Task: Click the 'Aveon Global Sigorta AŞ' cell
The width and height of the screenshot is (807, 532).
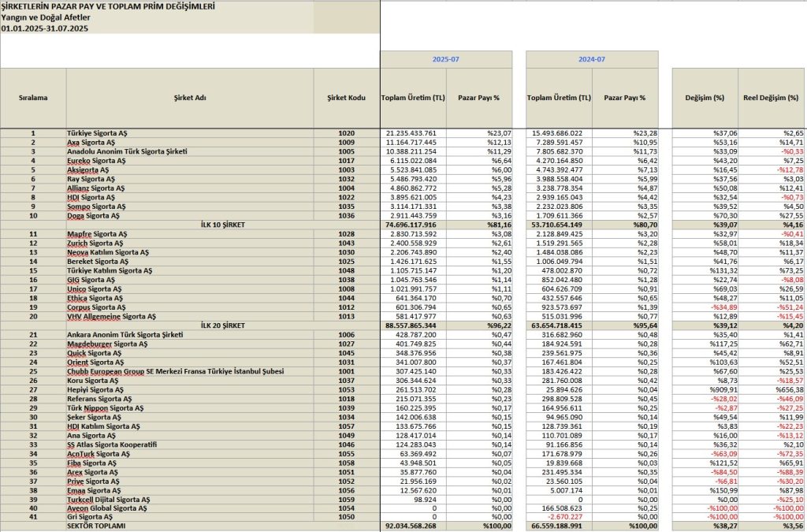Action: point(190,508)
